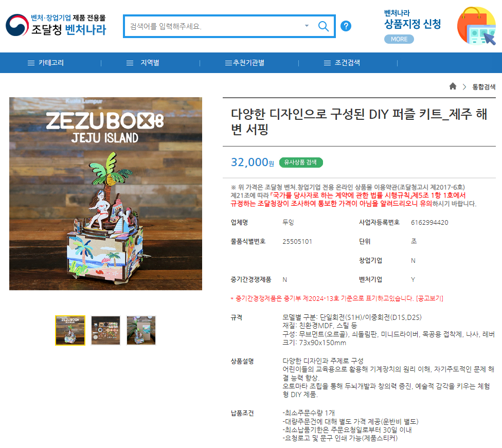
Task: Click the green 유사상품 검색 button
Action: point(301,163)
